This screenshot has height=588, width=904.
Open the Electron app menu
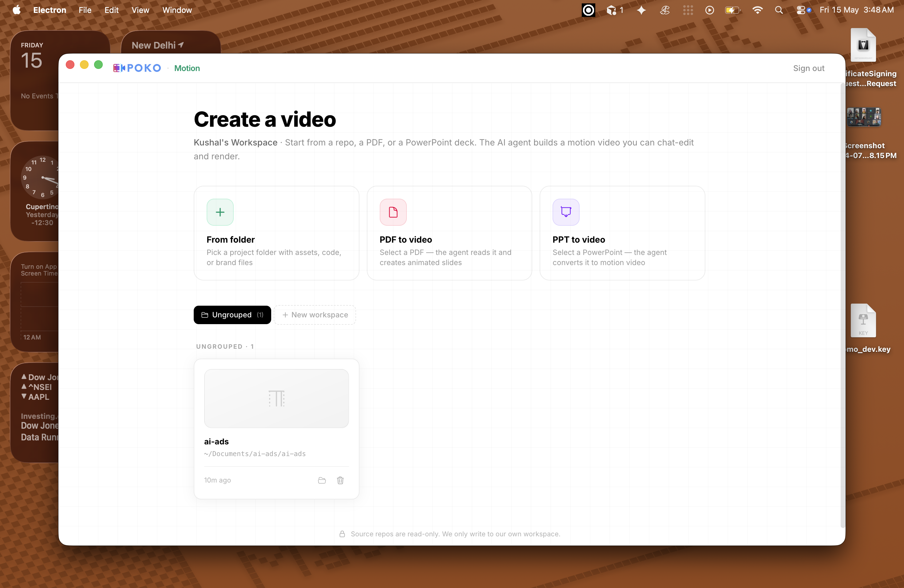coord(50,10)
